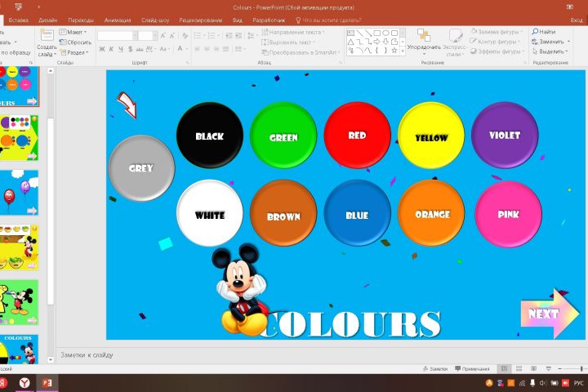Image resolution: width=588 pixels, height=392 pixels.
Task: Align text left
Action: [198, 49]
